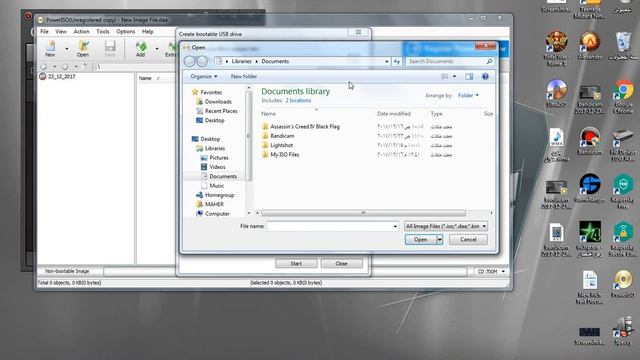Click the Open button in the dialog
This screenshot has width=640, height=360.
(x=420, y=240)
